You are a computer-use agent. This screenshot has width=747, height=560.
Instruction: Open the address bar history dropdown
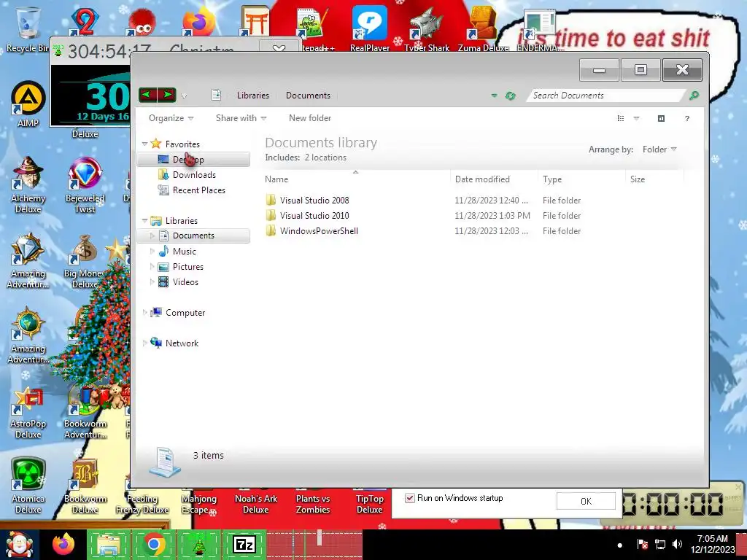(x=494, y=96)
